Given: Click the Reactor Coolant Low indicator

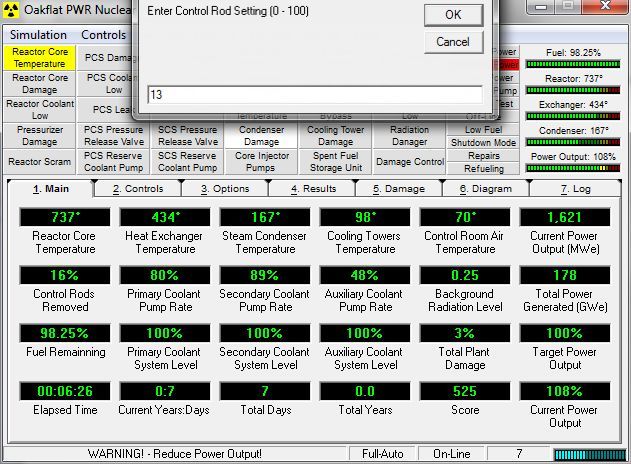Looking at the screenshot, I should [39, 109].
